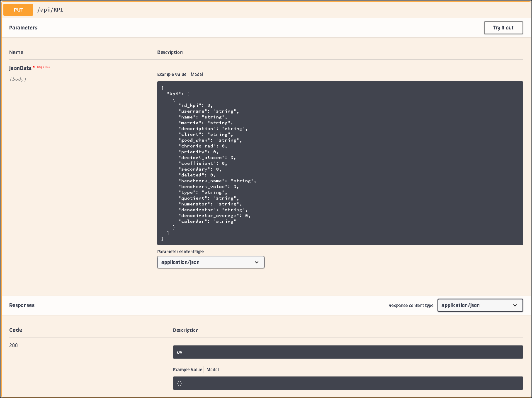The image size is (532, 398).
Task: Click the Responses section header
Action: click(22, 305)
